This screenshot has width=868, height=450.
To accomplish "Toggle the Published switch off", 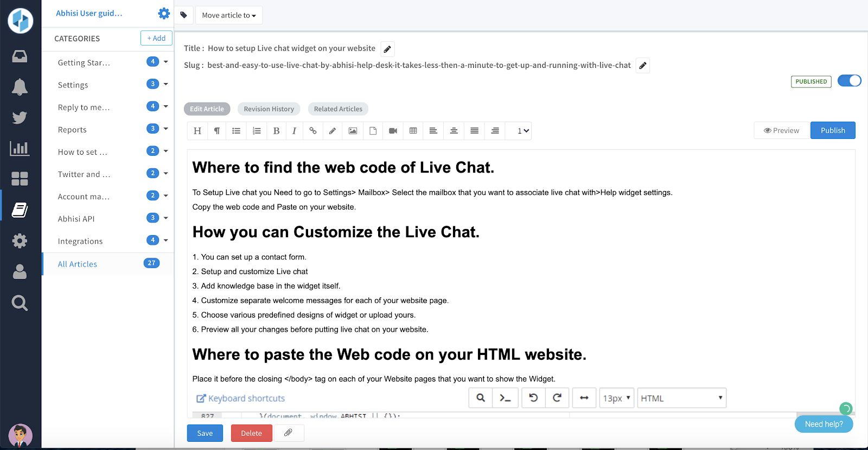I will 850,81.
